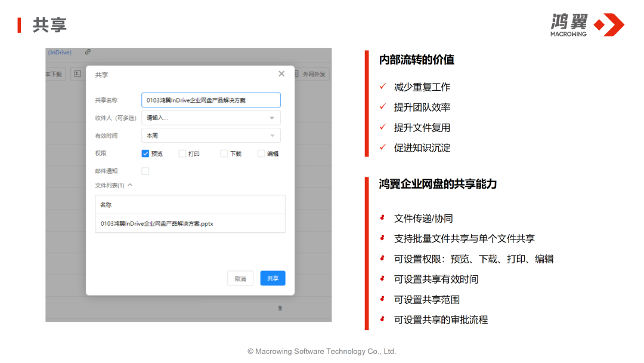Screen dimensions: 644x363
Task: Click the 减少重复工作 bullet text
Action: [x=422, y=87]
